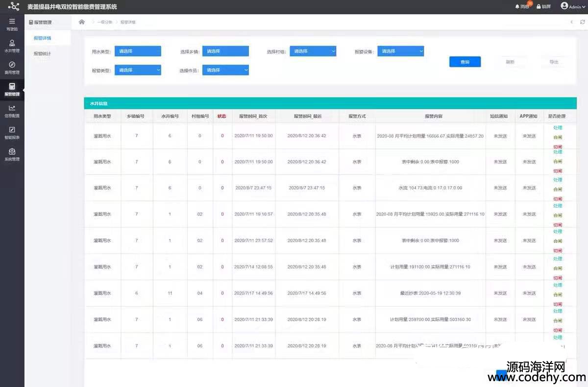This screenshot has width=588, height=387.
Task: Click 处理 for the 16666.67 plan alarm row
Action: coord(558,127)
